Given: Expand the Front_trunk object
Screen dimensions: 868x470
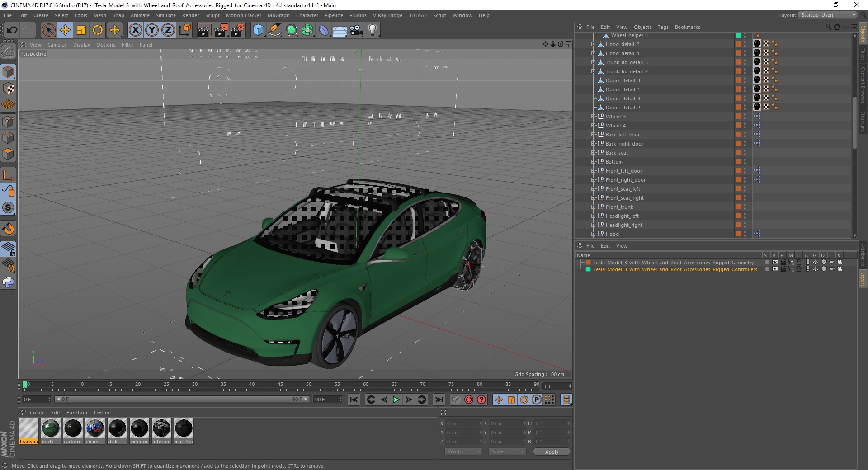Looking at the screenshot, I should pos(593,207).
